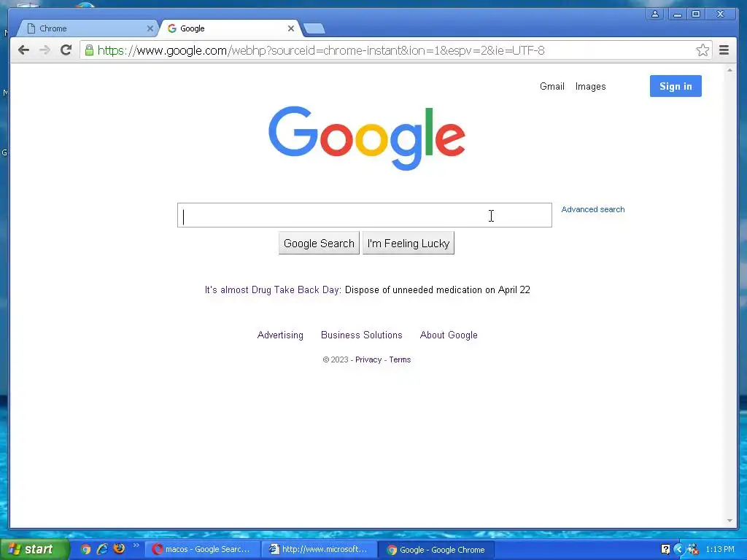Viewport: 747px width, 560px height.
Task: Open the Advanced search link
Action: point(592,209)
